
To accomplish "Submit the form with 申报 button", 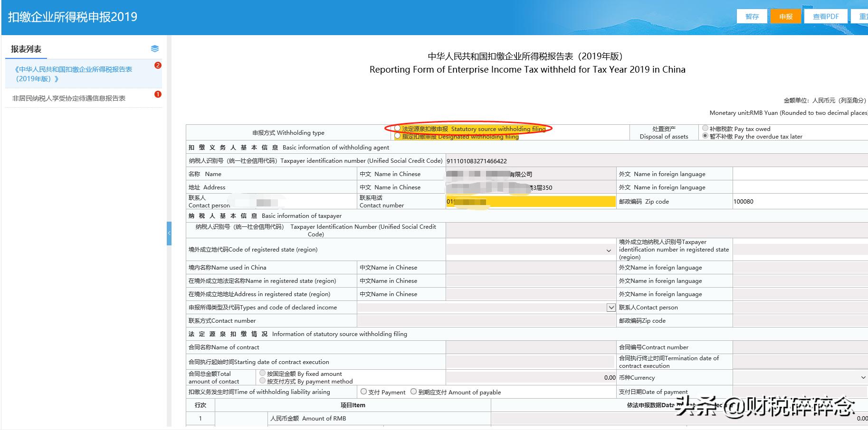I will (786, 16).
